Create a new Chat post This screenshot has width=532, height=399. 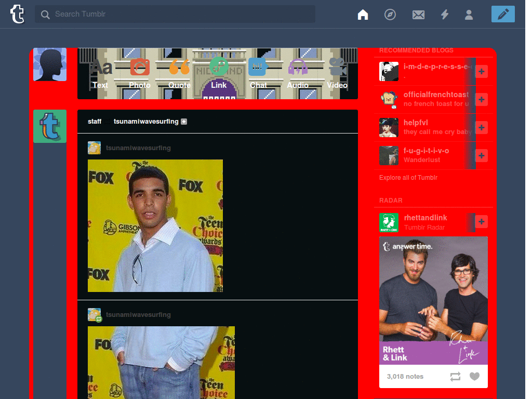[259, 74]
